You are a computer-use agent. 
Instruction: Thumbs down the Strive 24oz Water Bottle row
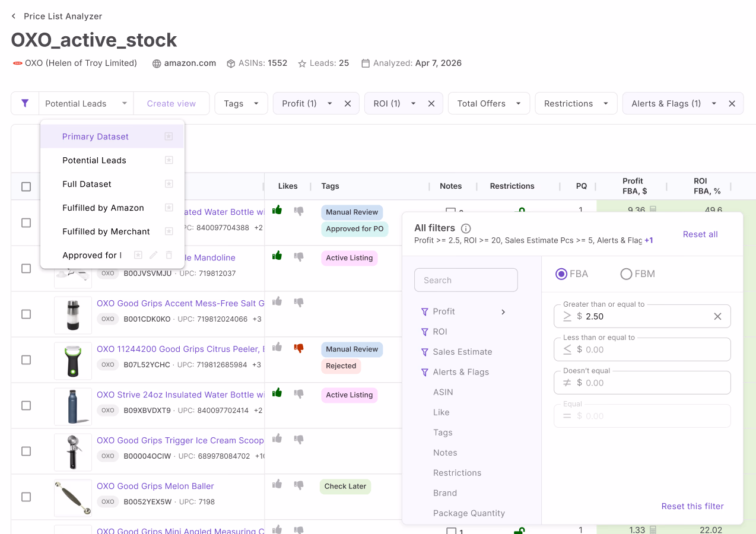point(299,393)
